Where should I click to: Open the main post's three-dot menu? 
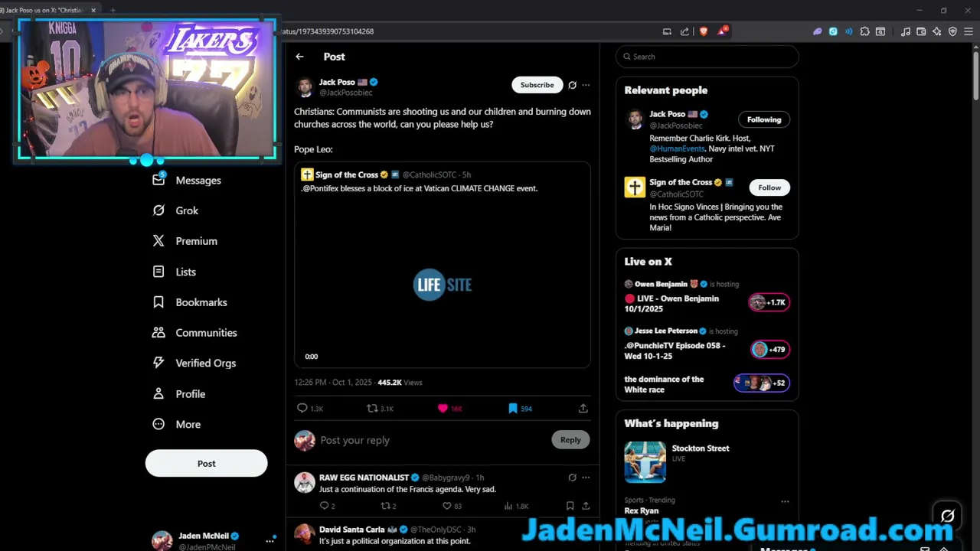(586, 85)
